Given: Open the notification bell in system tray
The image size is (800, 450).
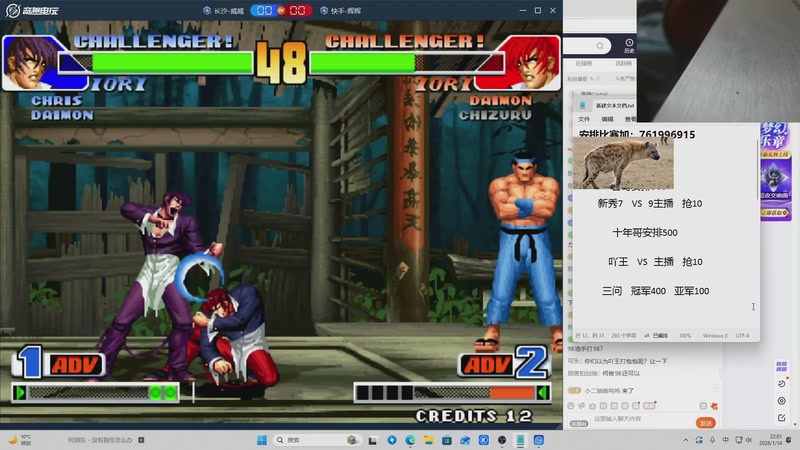Looking at the screenshot, I should coord(789,440).
